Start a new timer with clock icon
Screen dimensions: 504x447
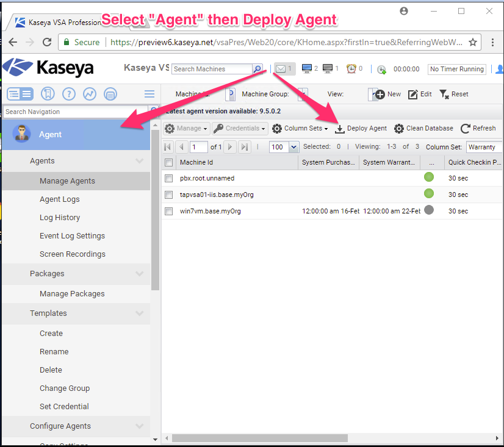pyautogui.click(x=381, y=70)
